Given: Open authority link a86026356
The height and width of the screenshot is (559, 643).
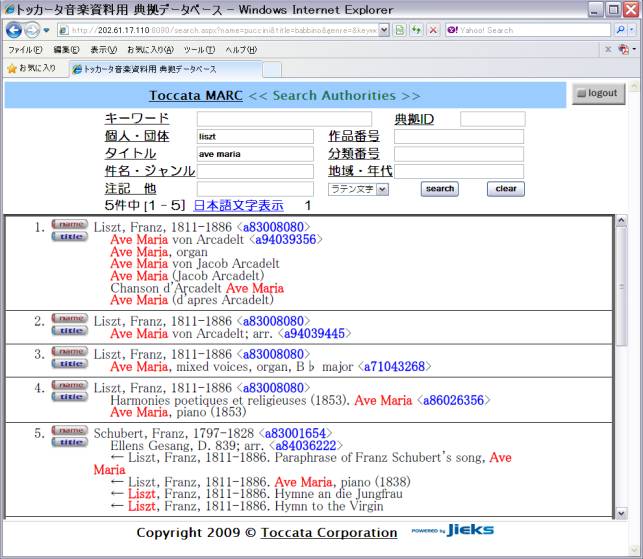Looking at the screenshot, I should 453,400.
